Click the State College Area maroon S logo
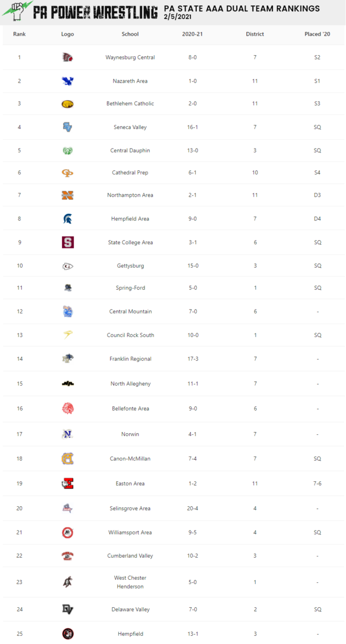 pyautogui.click(x=68, y=243)
